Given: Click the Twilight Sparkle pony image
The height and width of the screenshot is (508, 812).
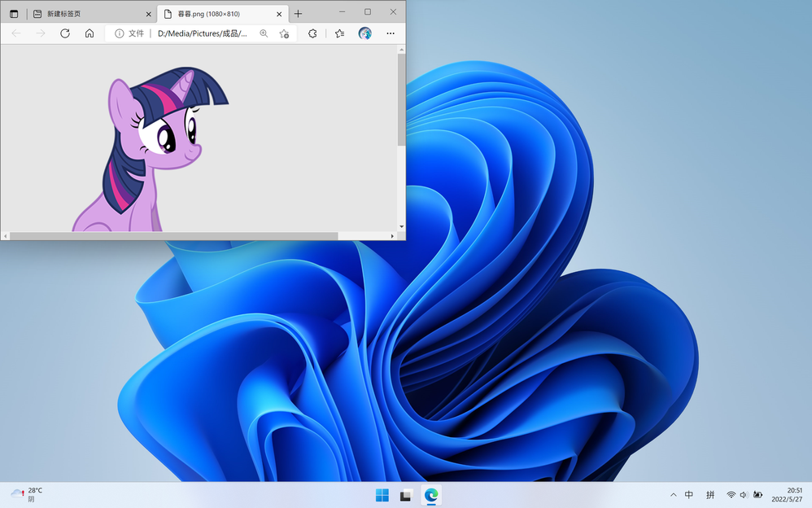Looking at the screenshot, I should click(x=151, y=149).
